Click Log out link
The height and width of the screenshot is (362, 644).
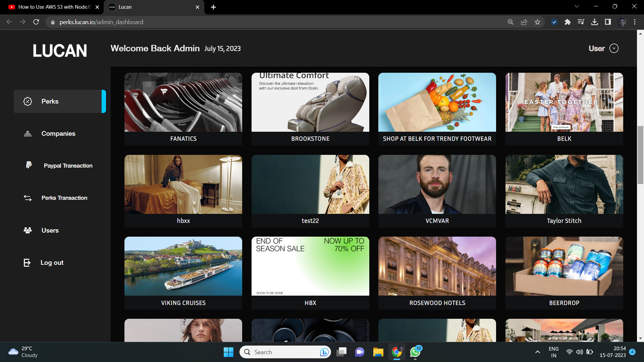pyautogui.click(x=52, y=262)
